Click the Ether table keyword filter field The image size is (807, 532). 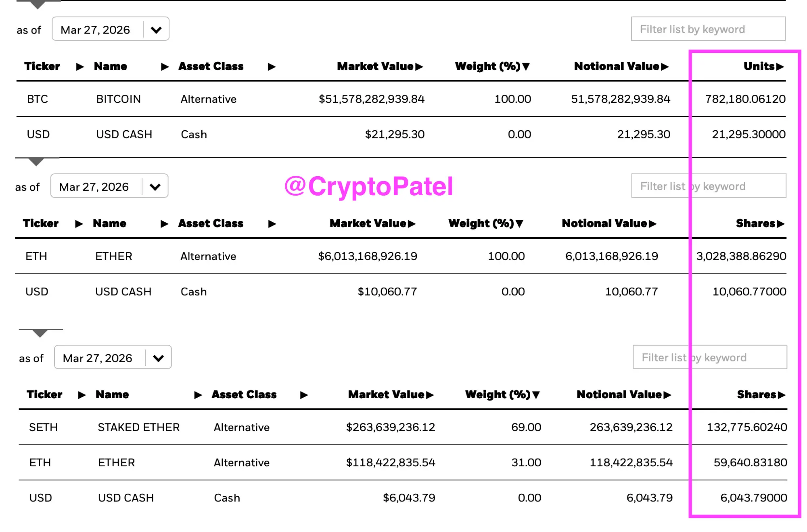pos(709,186)
